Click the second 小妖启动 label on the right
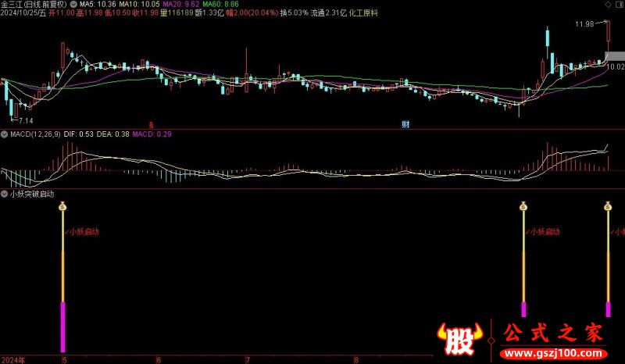Viewport: 625px width, 364px height. click(542, 232)
